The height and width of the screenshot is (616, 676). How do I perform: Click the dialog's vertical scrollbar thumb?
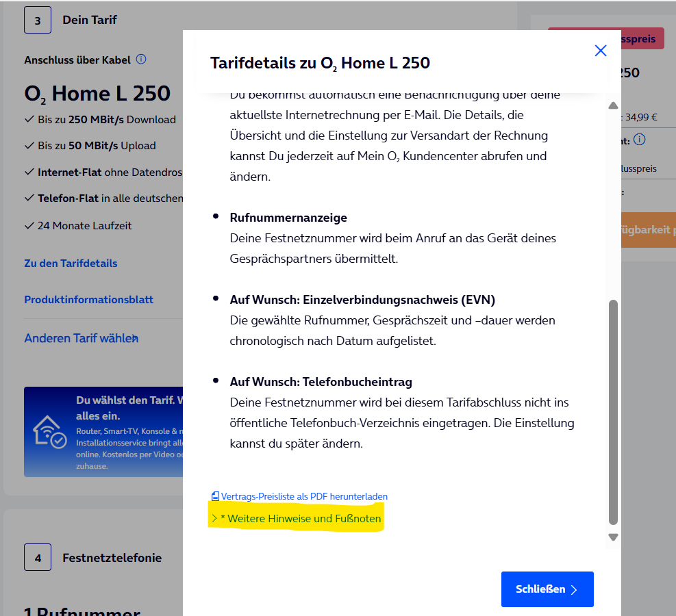click(613, 412)
